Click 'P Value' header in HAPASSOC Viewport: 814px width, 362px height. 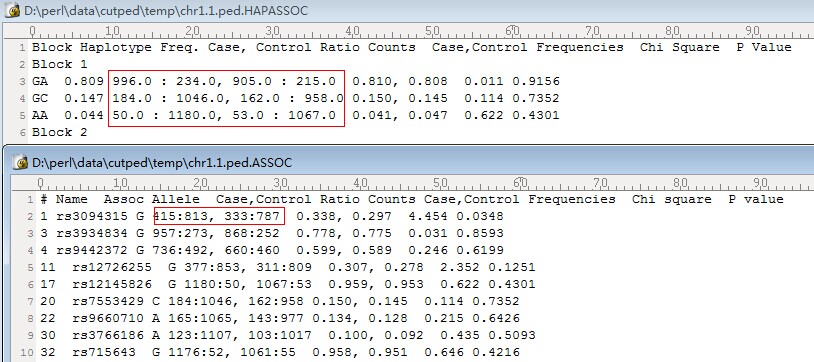click(x=764, y=47)
